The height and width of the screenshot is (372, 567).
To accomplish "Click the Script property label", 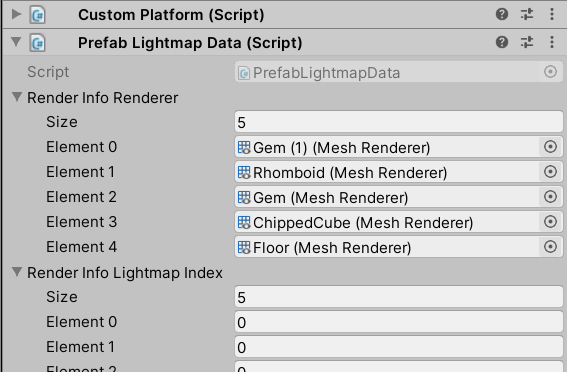I will point(48,72).
